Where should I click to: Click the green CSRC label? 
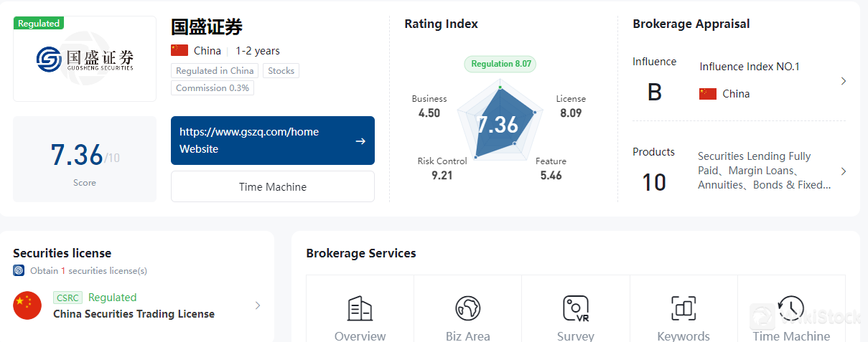tap(67, 298)
